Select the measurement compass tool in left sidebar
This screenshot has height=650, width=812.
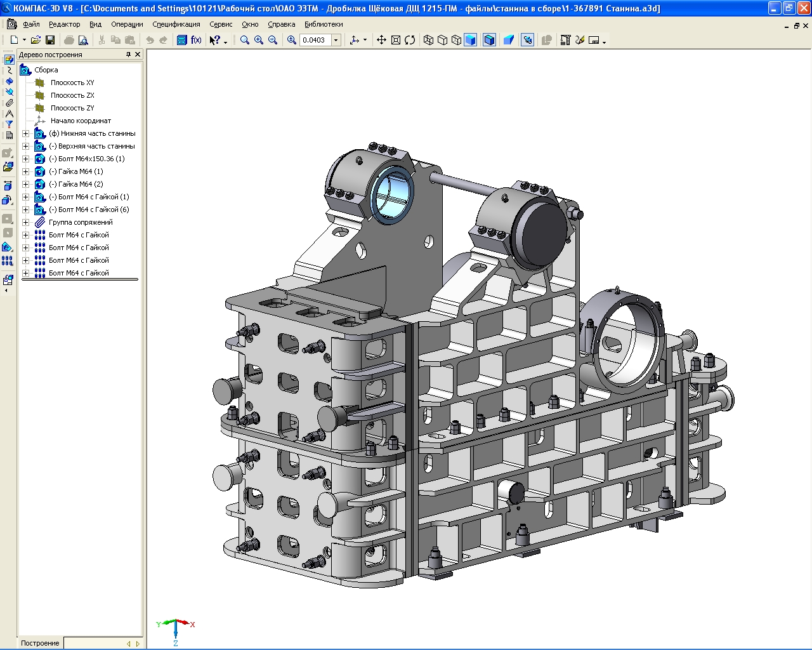click(9, 114)
